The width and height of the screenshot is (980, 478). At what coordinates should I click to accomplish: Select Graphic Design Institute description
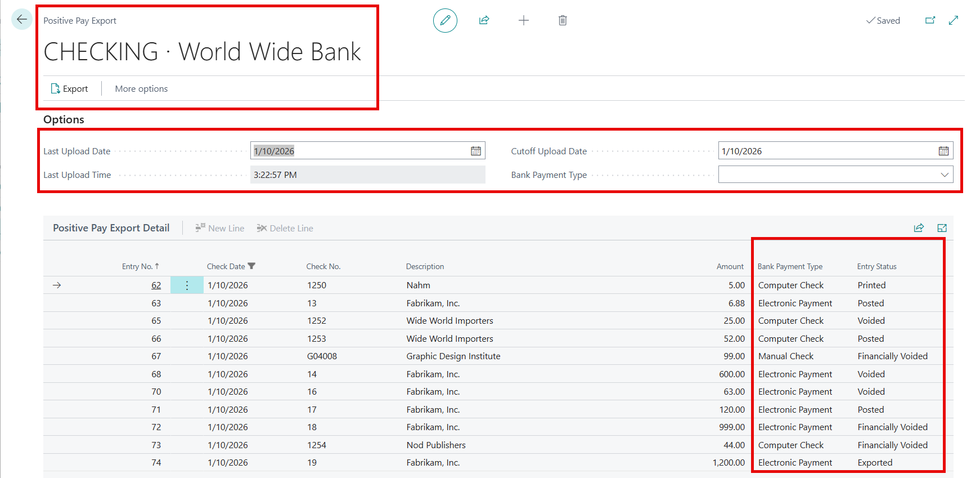pyautogui.click(x=453, y=356)
